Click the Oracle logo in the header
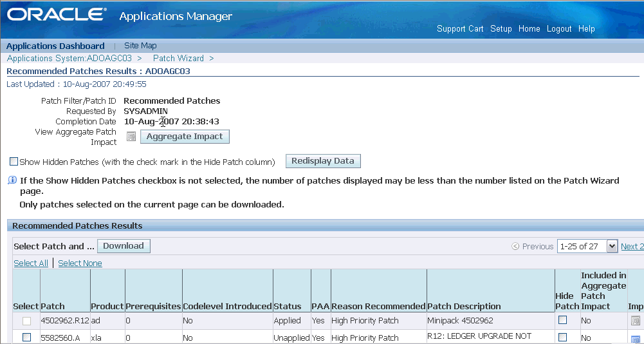The width and height of the screenshot is (644, 344). tap(56, 15)
